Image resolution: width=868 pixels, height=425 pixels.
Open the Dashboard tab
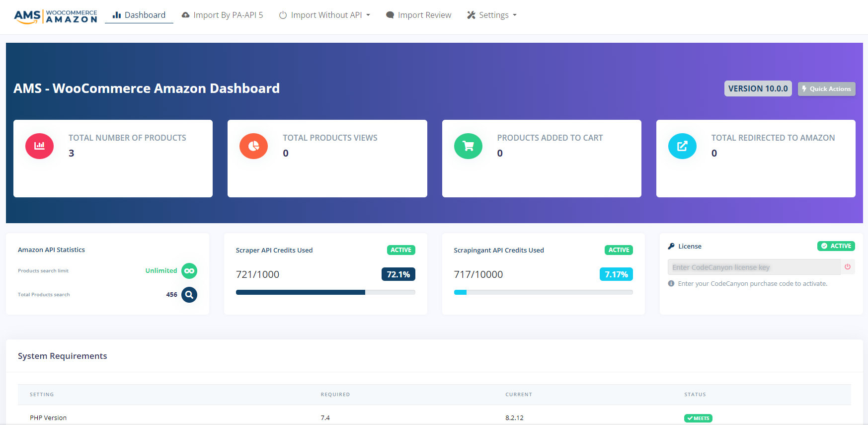pyautogui.click(x=139, y=15)
